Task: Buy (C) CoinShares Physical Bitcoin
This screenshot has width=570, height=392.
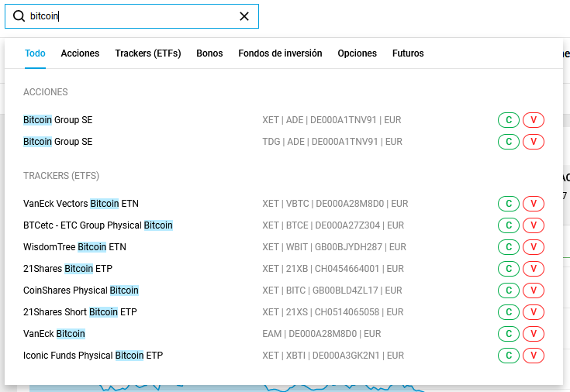Action: (509, 291)
